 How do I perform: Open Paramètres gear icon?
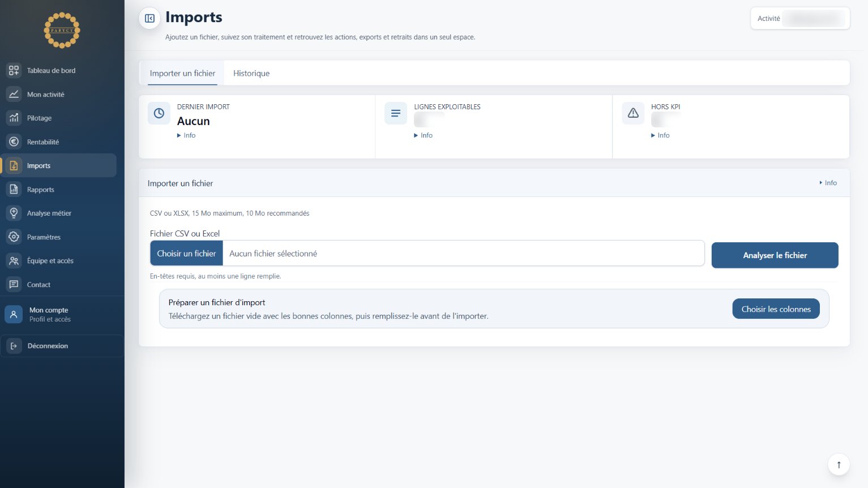14,237
